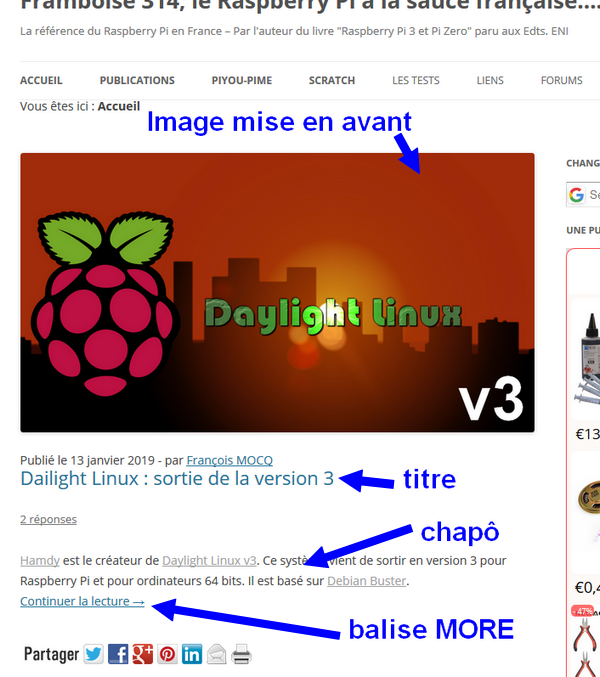Send the post by email icon

(x=216, y=654)
